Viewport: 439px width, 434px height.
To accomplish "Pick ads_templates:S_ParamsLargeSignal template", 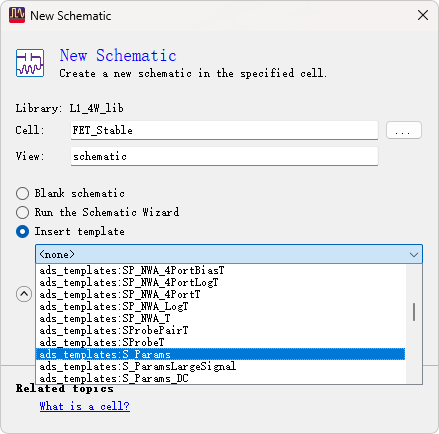I will [x=220, y=366].
